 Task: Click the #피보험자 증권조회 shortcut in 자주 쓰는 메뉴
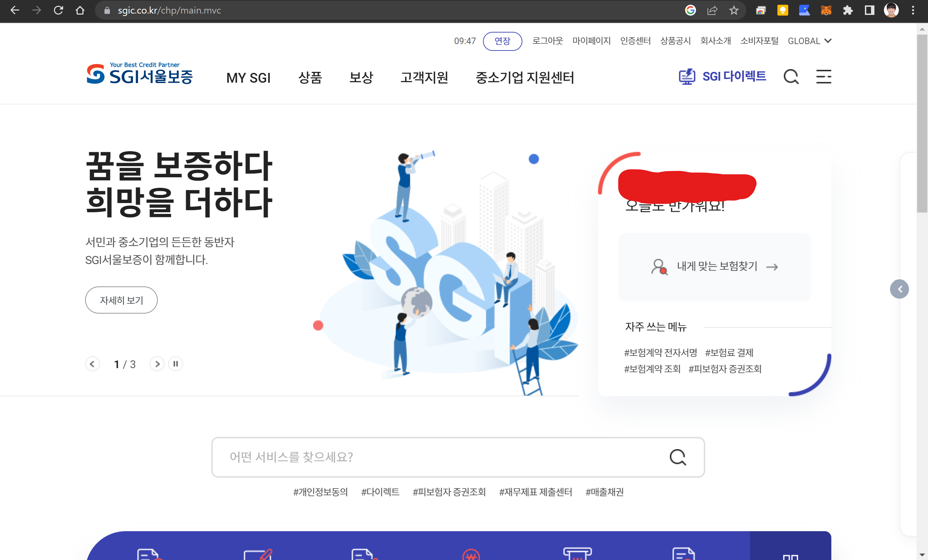coord(725,369)
